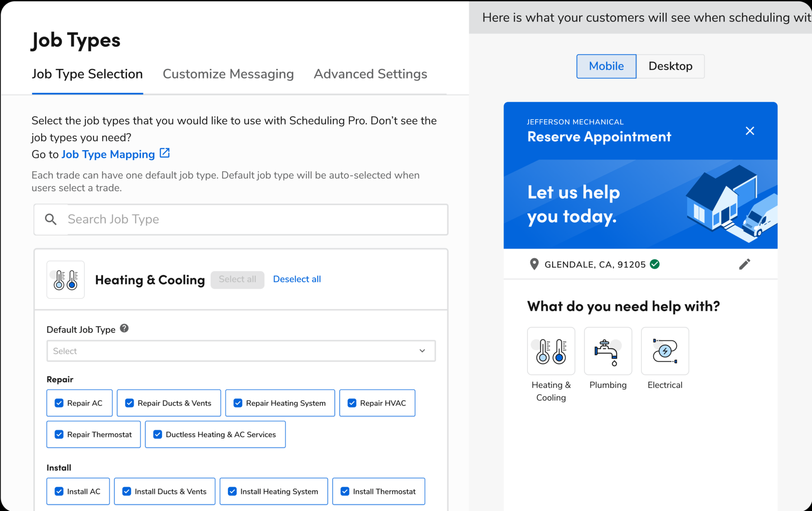Image resolution: width=812 pixels, height=511 pixels.
Task: Follow the Job Type Mapping link
Action: [108, 154]
